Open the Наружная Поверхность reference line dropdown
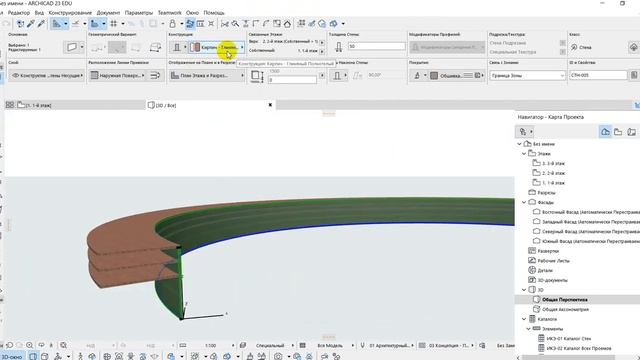Viewport: 640px width, 360px height. click(118, 76)
